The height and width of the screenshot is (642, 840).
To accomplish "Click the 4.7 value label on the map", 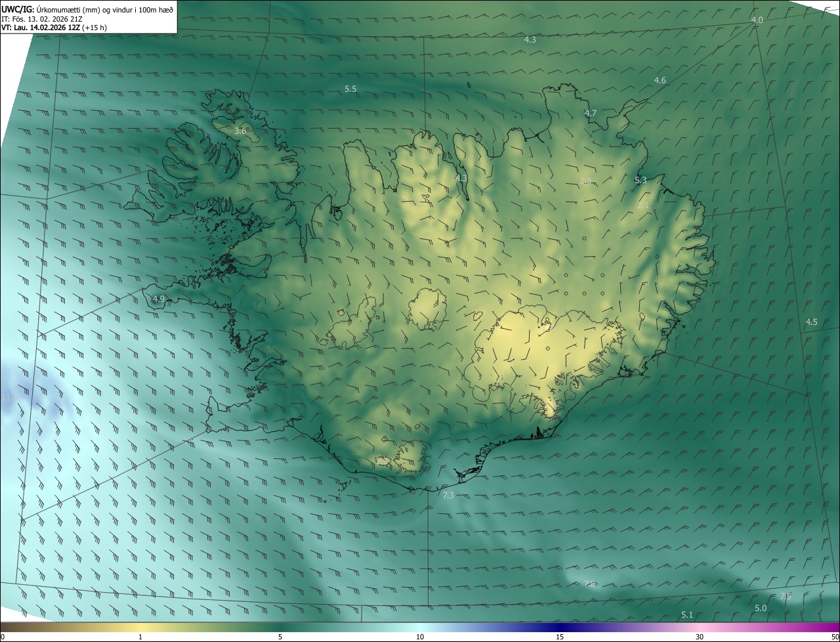I will click(590, 113).
